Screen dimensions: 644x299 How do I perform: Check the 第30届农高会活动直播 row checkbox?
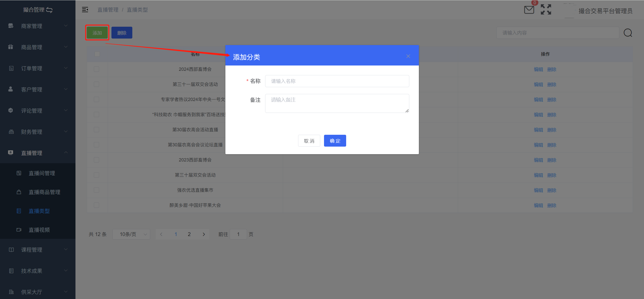point(96,129)
